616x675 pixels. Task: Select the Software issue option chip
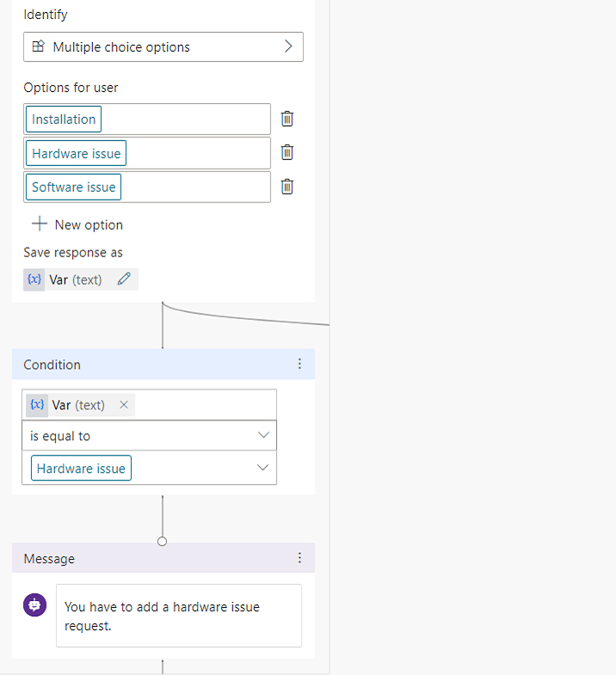(x=74, y=187)
